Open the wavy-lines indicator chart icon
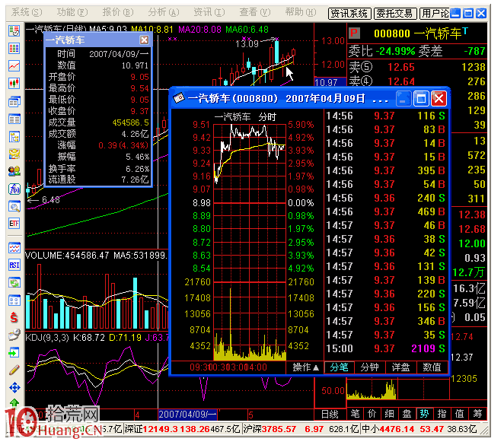 point(14,248)
